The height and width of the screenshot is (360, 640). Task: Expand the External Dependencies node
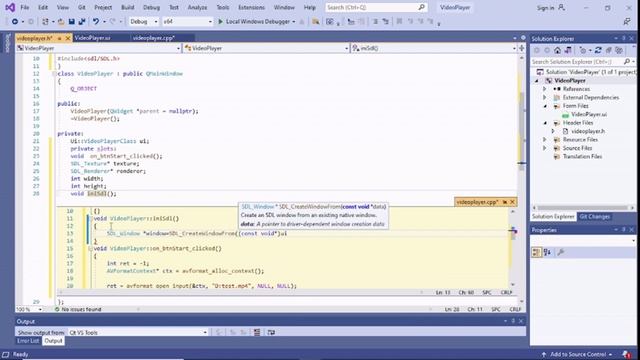(x=544, y=98)
